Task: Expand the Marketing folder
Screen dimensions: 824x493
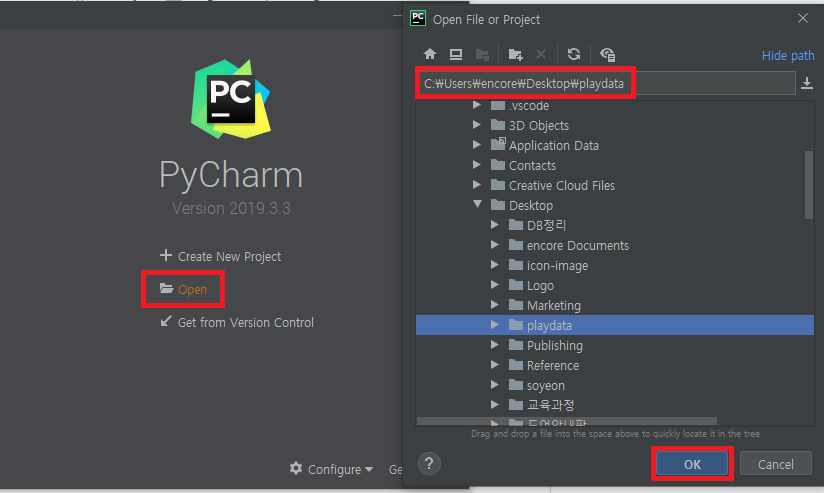Action: (495, 304)
